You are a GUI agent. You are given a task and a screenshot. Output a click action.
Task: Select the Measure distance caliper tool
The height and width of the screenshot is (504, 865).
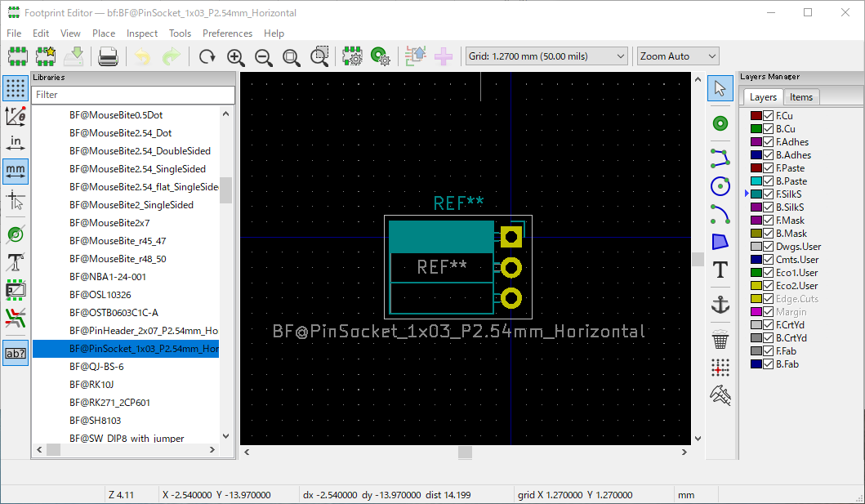click(720, 395)
